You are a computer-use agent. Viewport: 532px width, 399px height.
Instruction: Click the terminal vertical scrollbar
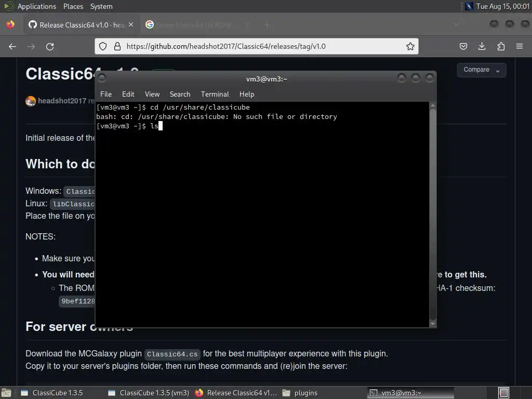coord(433,214)
